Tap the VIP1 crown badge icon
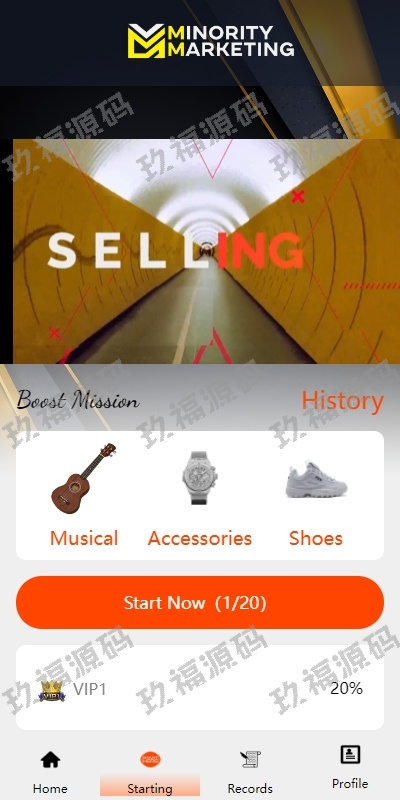This screenshot has width=400, height=800. coord(52,691)
